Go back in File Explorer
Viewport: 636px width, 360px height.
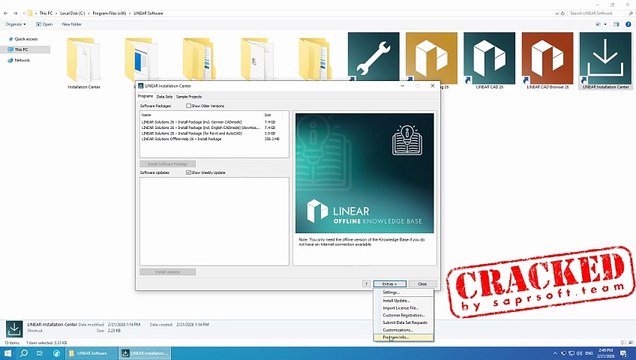coord(6,13)
